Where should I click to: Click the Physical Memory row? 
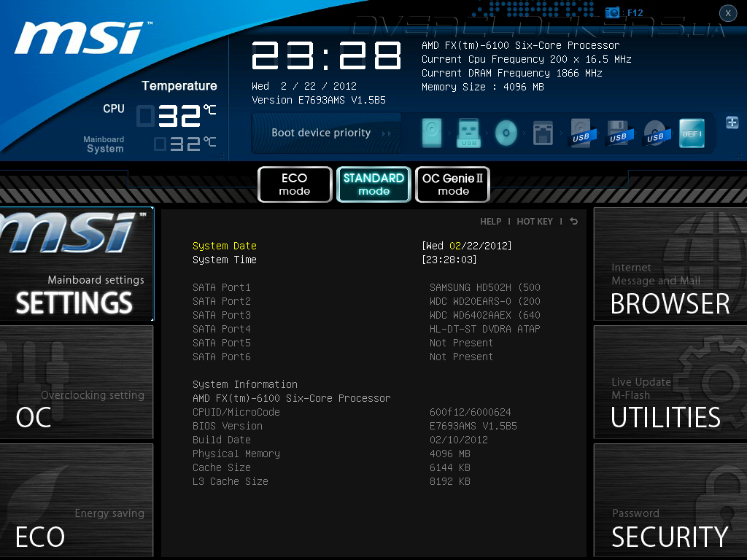click(x=331, y=454)
